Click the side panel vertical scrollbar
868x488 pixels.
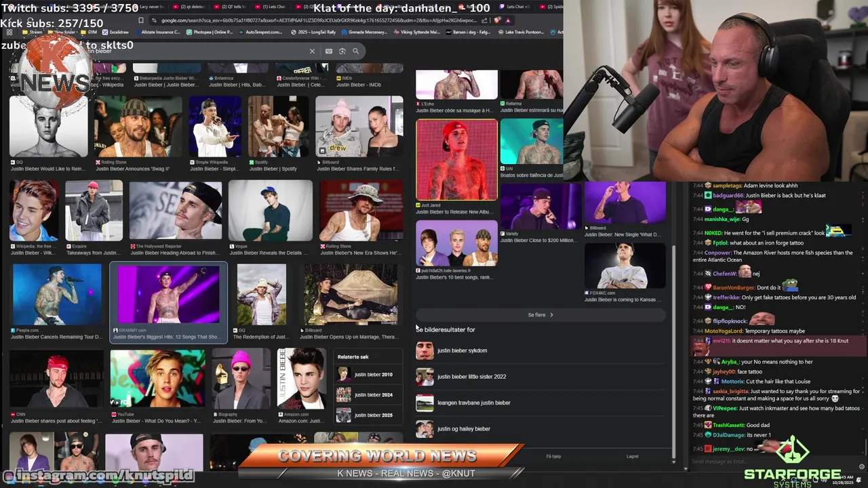pyautogui.click(x=673, y=352)
